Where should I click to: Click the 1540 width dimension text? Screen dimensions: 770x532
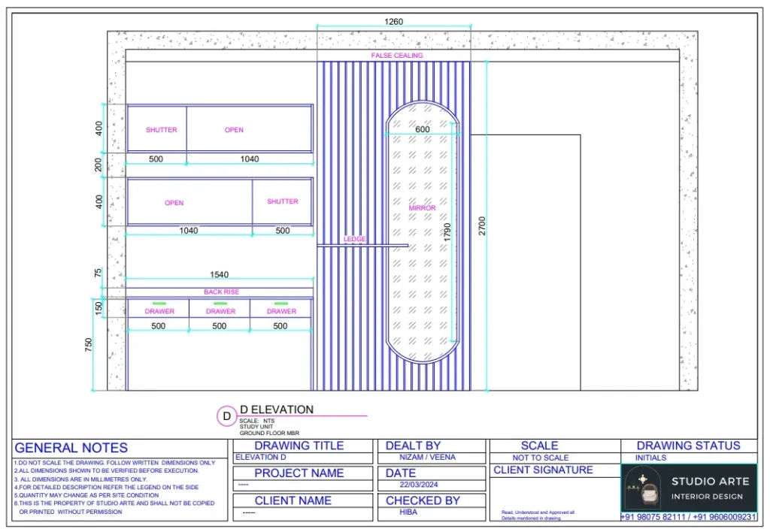coord(220,274)
